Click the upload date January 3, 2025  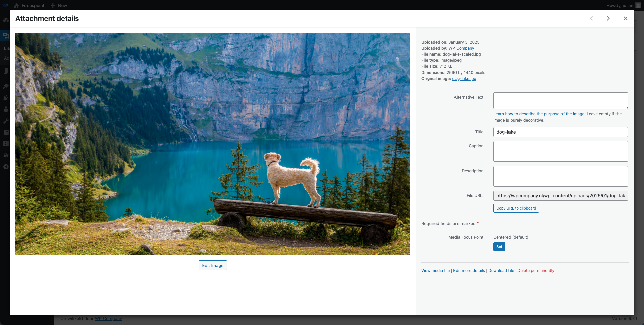point(464,42)
